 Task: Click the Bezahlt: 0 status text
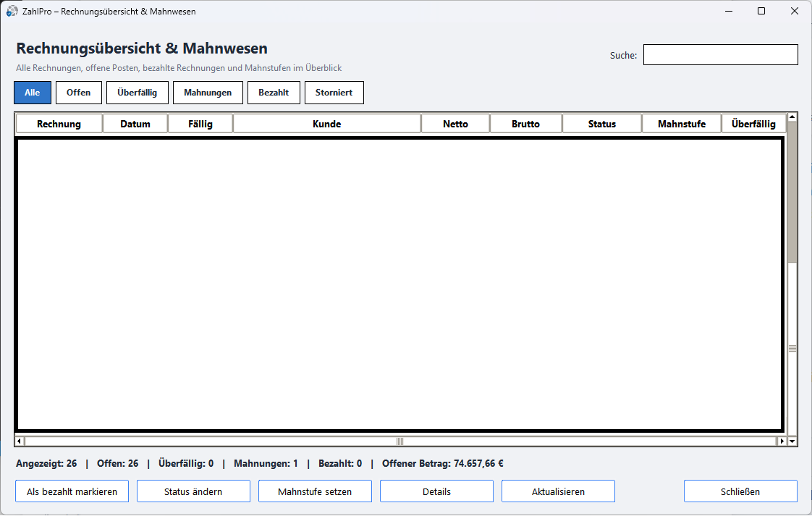[340, 464]
